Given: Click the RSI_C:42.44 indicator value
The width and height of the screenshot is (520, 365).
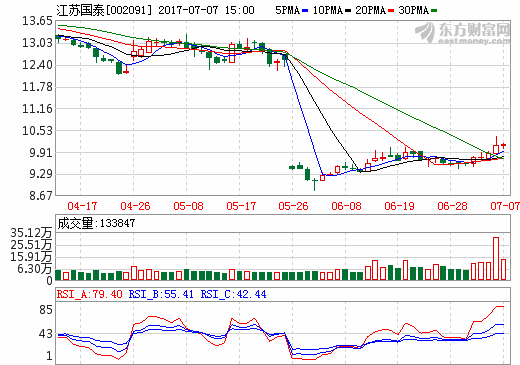Looking at the screenshot, I should (233, 294).
